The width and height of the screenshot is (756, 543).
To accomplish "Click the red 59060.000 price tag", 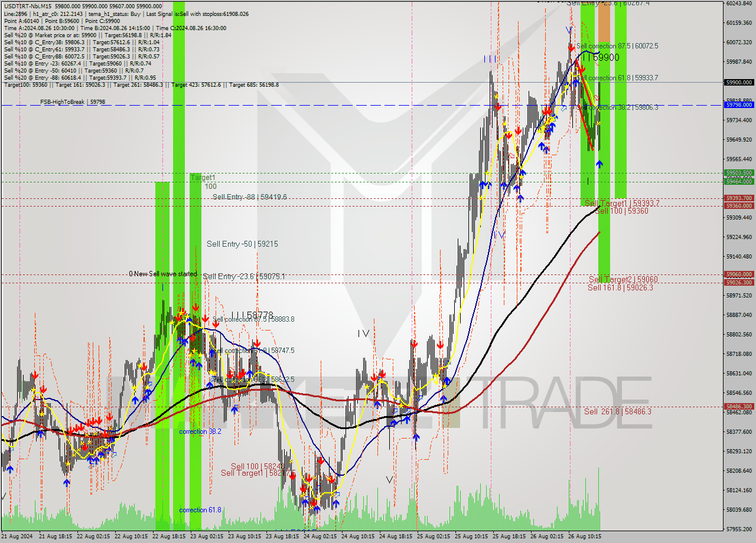I will [738, 274].
